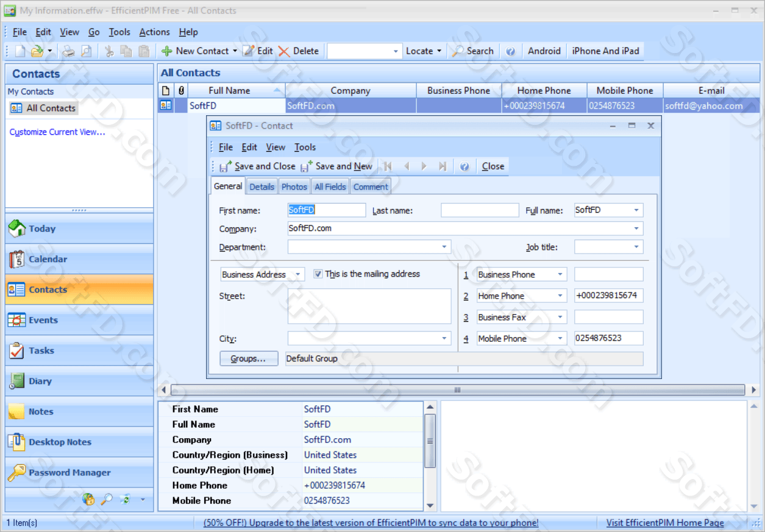Click the Cut scissors icon
This screenshot has width=765, height=532.
[x=110, y=51]
